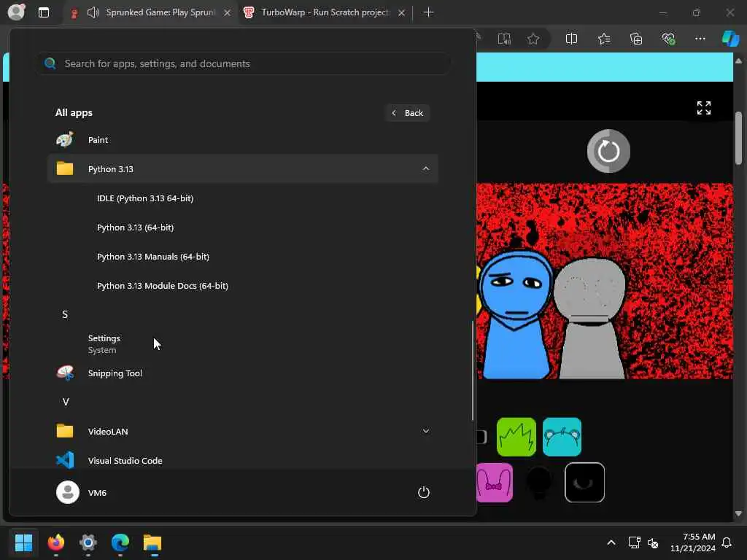747x560 pixels.
Task: Open the notifications bell icon
Action: click(x=727, y=542)
